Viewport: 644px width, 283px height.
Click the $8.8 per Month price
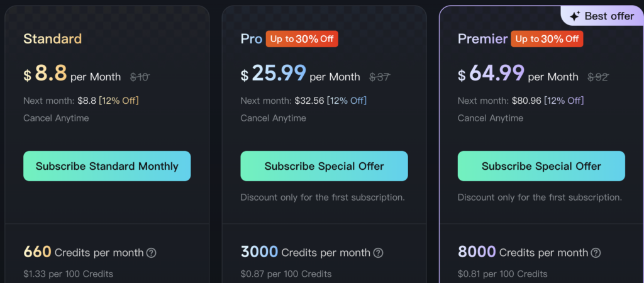[72, 75]
